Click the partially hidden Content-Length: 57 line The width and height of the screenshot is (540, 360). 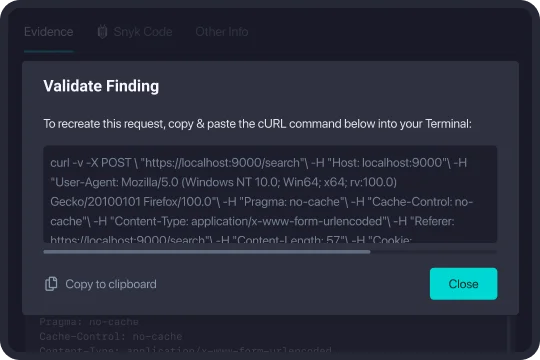231,239
